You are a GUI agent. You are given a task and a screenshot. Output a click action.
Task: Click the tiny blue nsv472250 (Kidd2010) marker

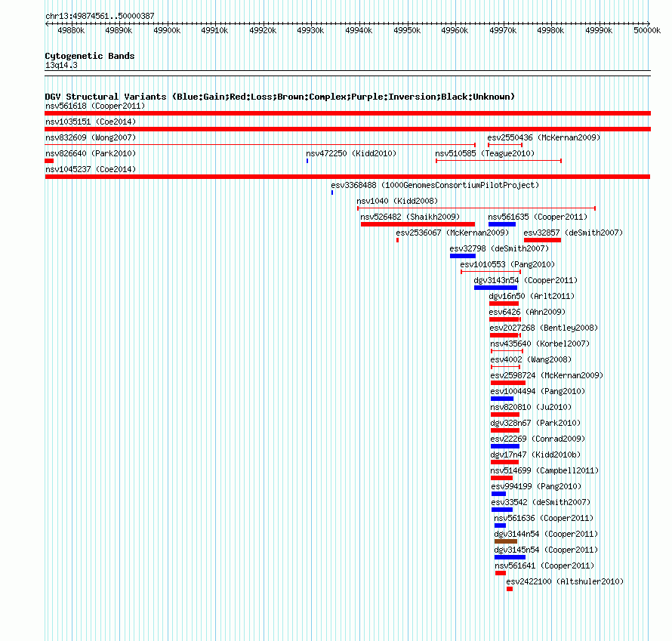[307, 161]
